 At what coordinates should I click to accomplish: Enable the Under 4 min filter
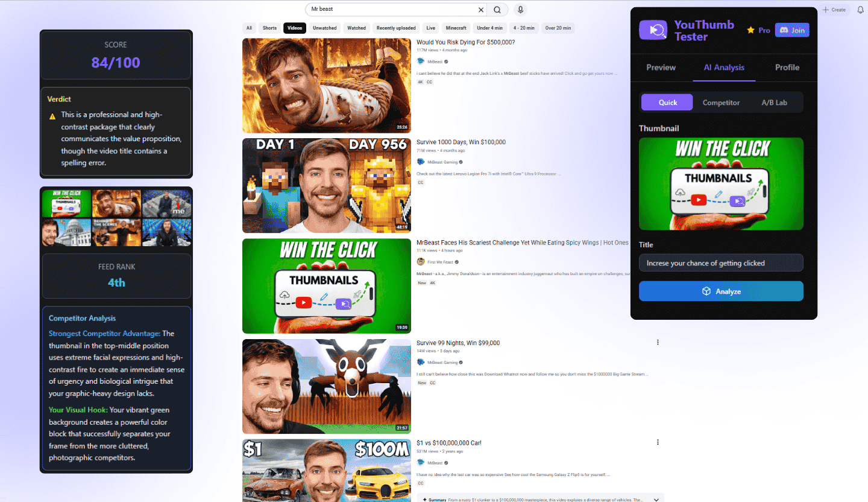pyautogui.click(x=489, y=28)
